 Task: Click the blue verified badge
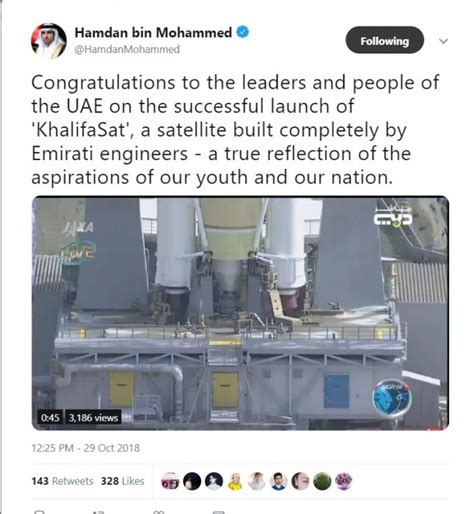tap(243, 32)
